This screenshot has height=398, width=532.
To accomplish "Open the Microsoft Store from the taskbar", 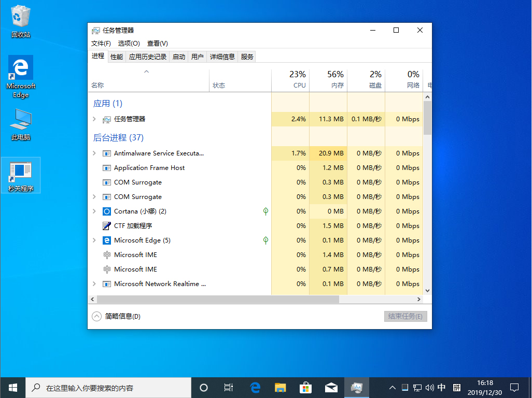I will pos(305,387).
